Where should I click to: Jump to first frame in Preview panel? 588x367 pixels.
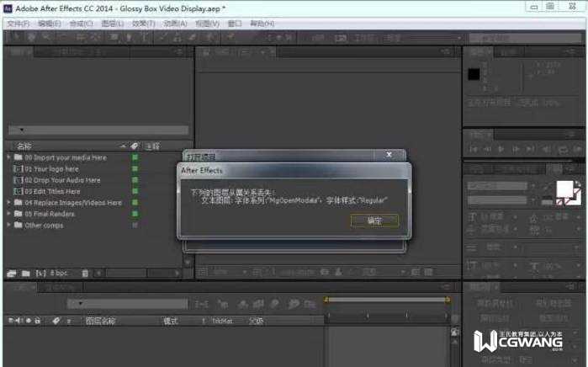click(474, 149)
